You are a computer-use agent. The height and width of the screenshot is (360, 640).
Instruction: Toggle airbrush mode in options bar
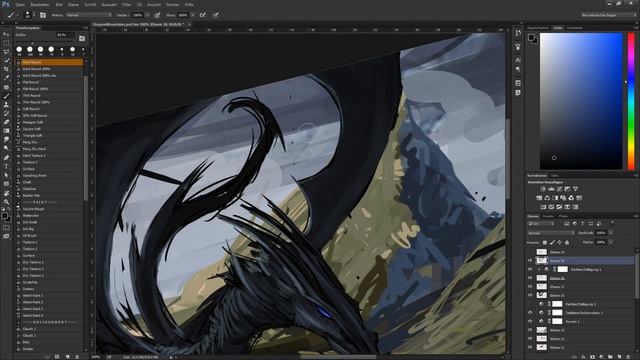pyautogui.click(x=203, y=15)
